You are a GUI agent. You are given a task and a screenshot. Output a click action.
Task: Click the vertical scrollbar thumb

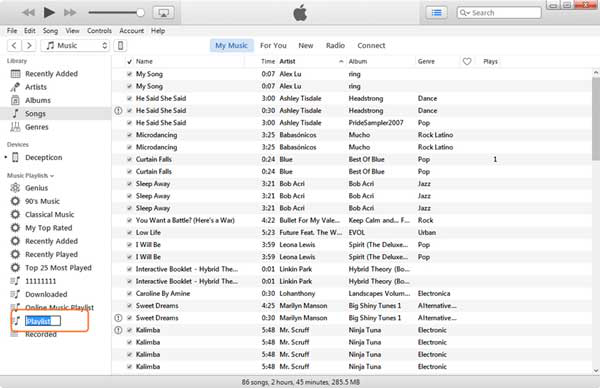(596, 118)
